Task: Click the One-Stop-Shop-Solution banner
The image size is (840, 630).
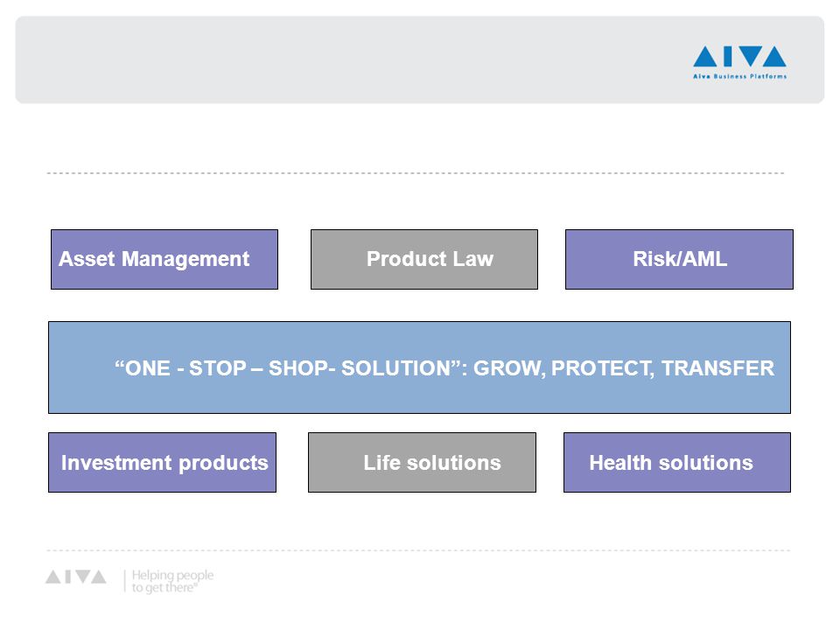Action: pyautogui.click(x=419, y=367)
